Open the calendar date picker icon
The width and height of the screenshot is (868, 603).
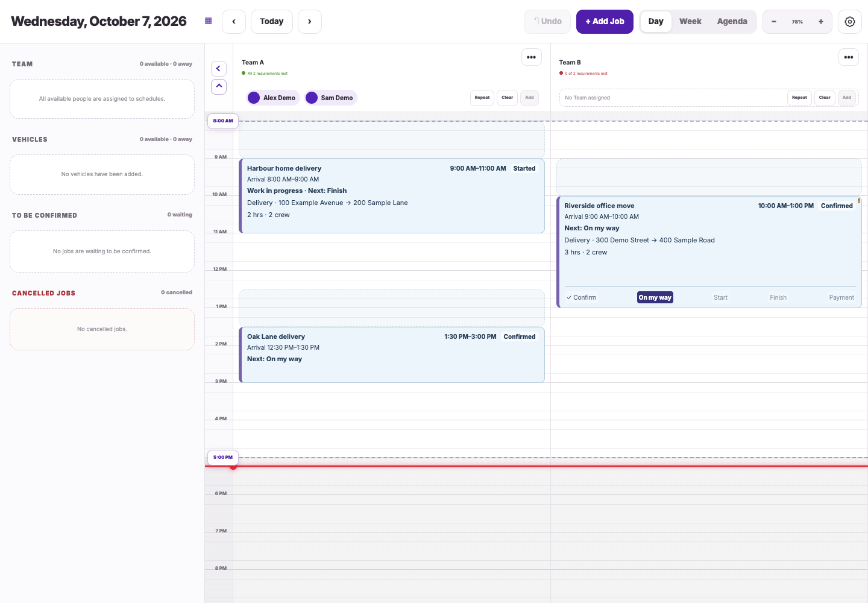pyautogui.click(x=209, y=21)
